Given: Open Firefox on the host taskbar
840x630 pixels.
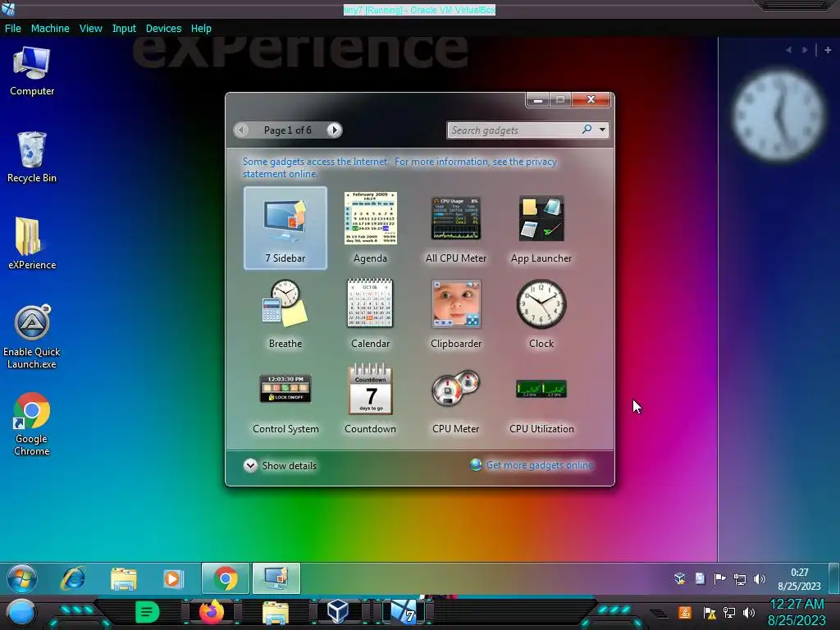Looking at the screenshot, I should [x=211, y=612].
